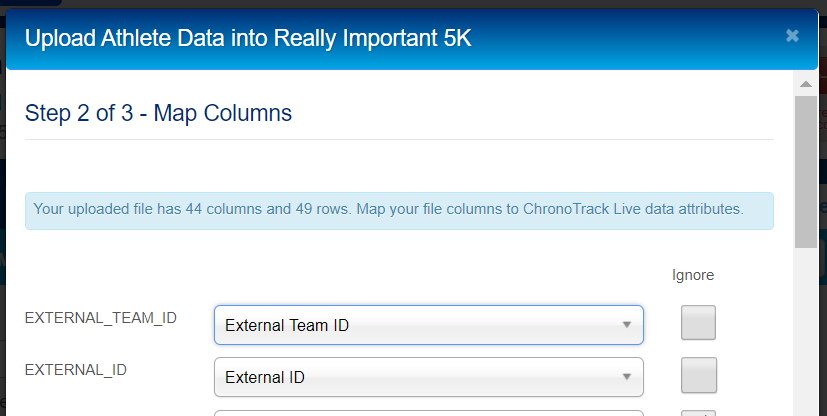The height and width of the screenshot is (416, 827).
Task: Click the EXTERNAL_ID column label
Action: click(x=75, y=369)
